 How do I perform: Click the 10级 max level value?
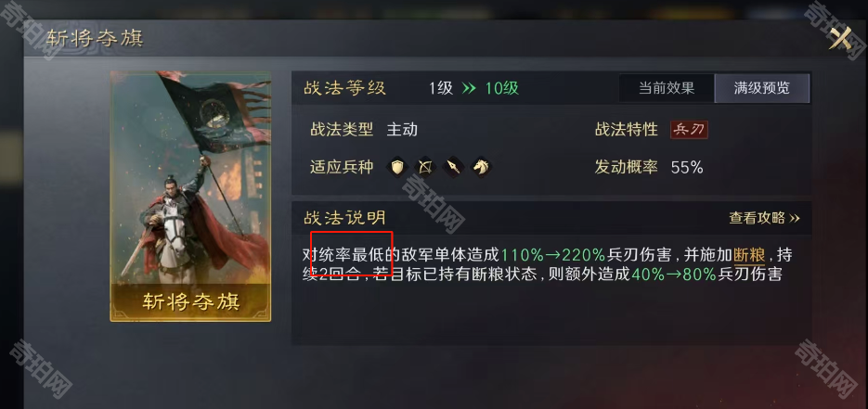(502, 88)
